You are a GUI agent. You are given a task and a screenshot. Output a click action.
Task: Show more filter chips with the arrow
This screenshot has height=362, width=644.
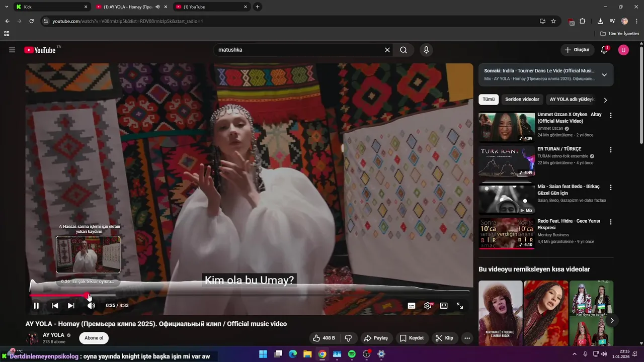point(605,100)
